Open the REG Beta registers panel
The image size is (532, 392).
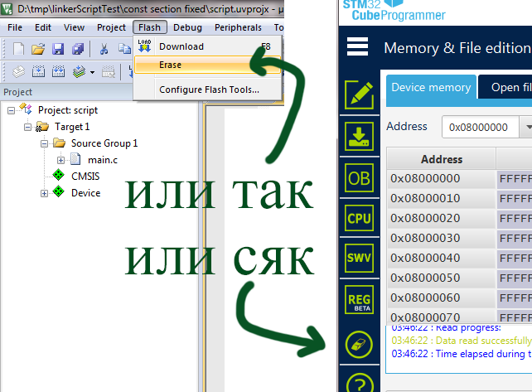click(357, 302)
